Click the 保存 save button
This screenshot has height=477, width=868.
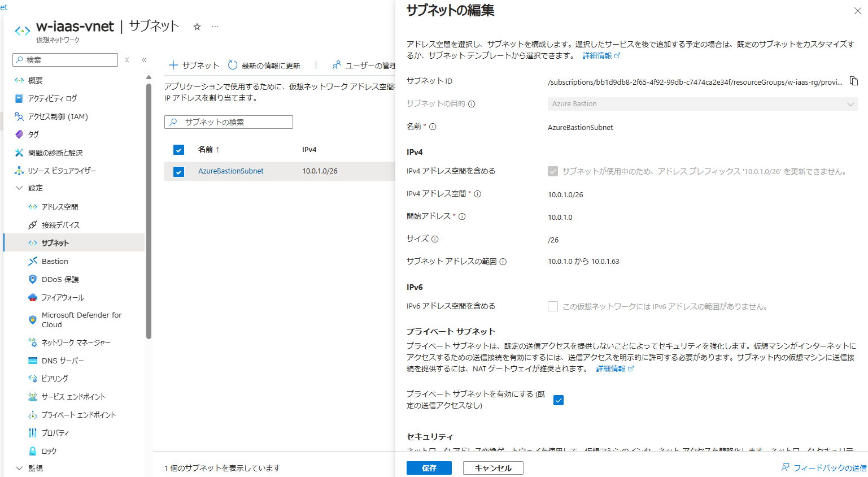pos(429,468)
